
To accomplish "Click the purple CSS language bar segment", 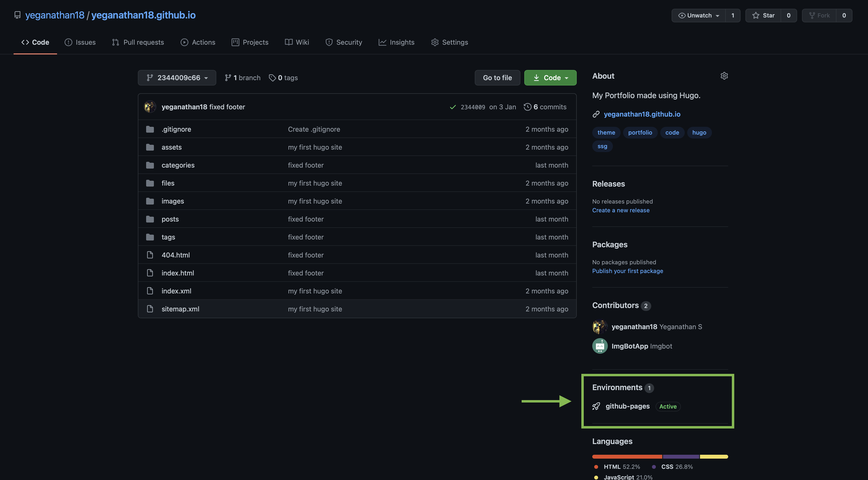I will pyautogui.click(x=681, y=457).
